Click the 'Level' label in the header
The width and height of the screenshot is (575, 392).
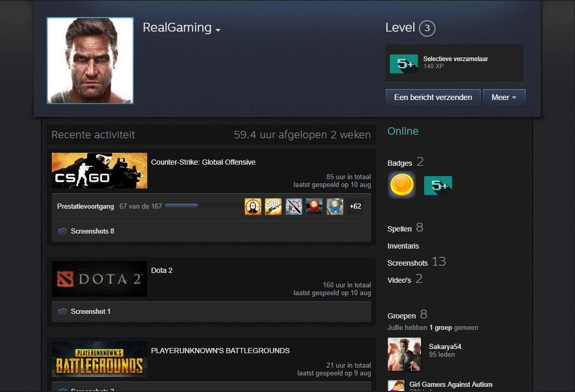coord(400,27)
